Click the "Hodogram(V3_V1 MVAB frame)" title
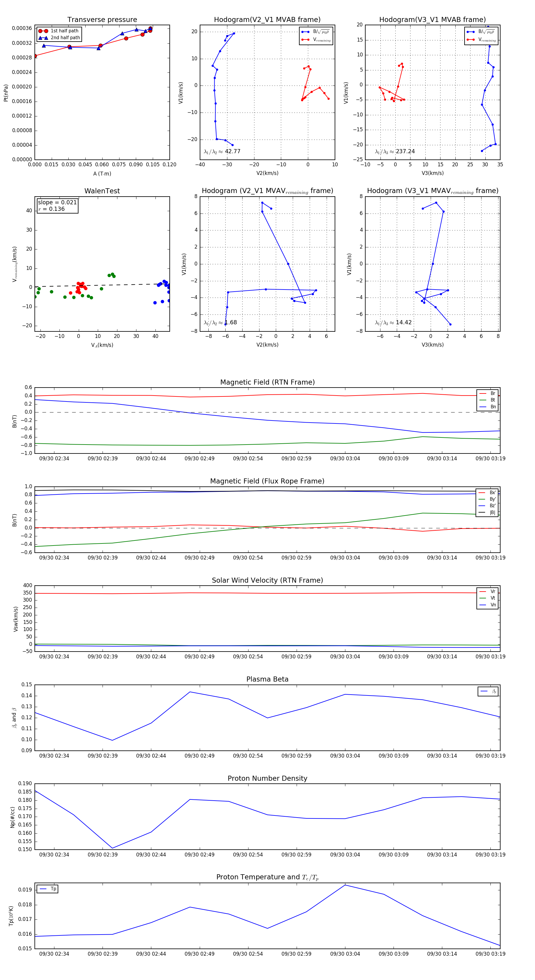 (x=432, y=19)
